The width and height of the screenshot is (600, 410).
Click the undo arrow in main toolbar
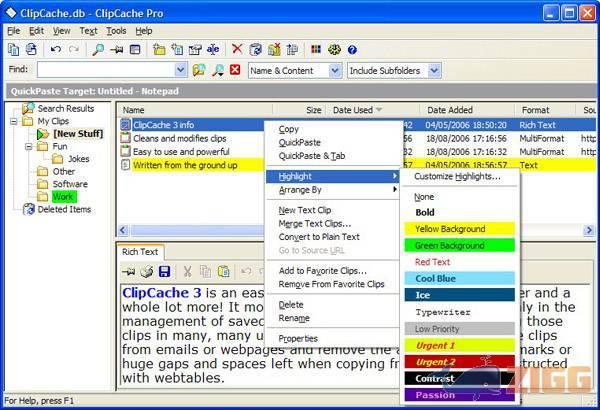[x=55, y=49]
